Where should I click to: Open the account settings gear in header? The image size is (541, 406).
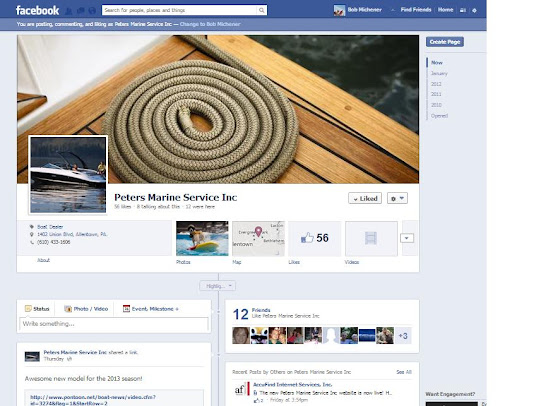coord(474,10)
